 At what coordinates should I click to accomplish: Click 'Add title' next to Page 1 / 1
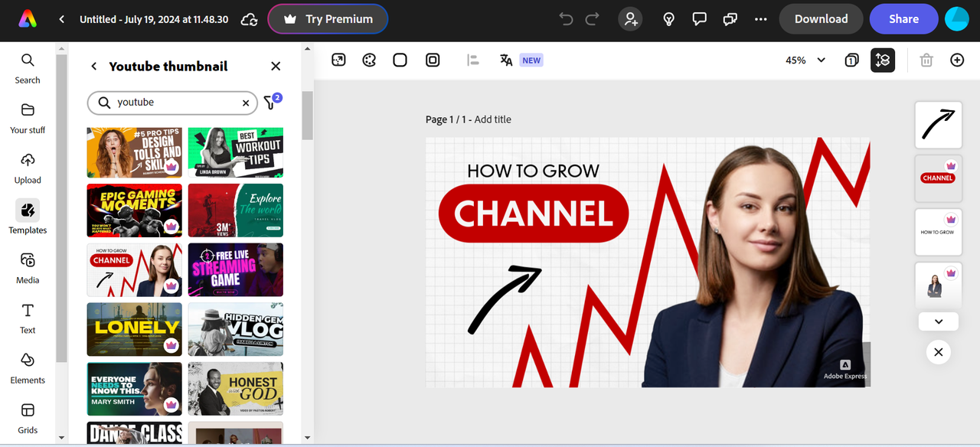pos(492,119)
